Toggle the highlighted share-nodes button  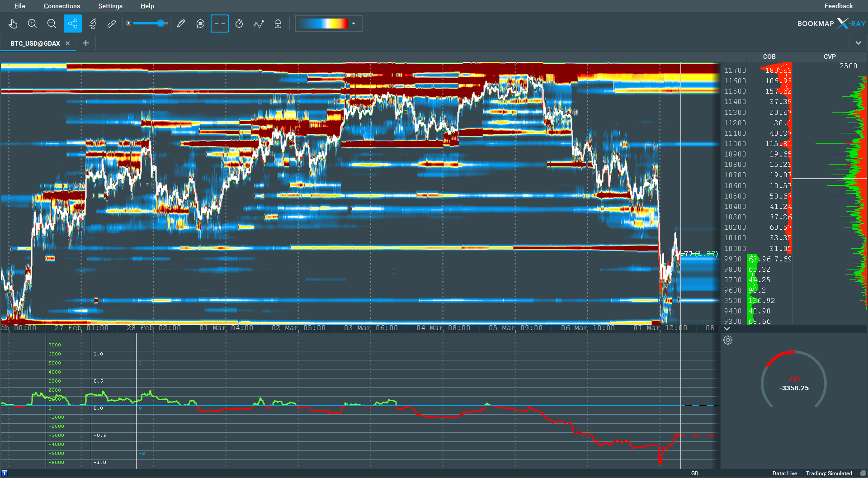(x=73, y=24)
